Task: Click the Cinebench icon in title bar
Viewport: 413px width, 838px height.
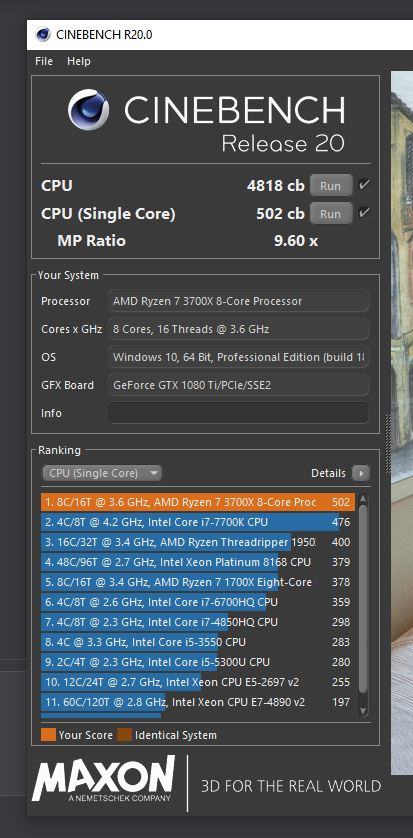Action: pyautogui.click(x=43, y=35)
